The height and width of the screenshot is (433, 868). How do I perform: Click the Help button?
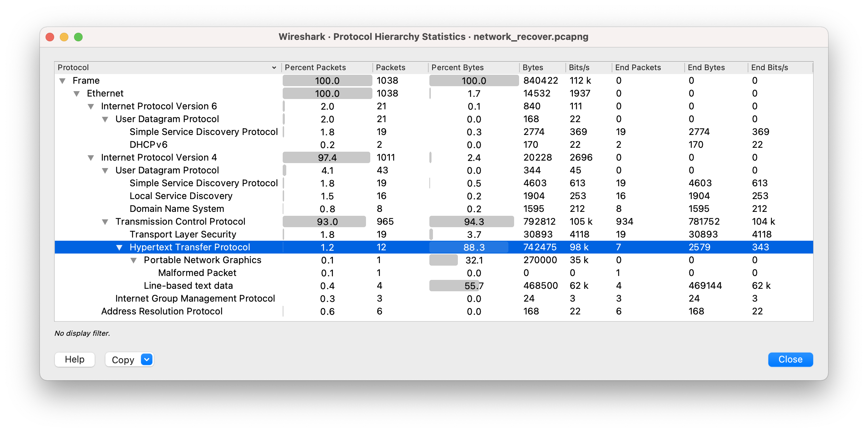coord(75,359)
